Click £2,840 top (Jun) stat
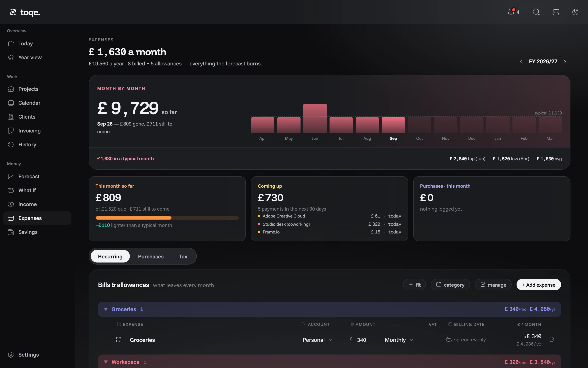The height and width of the screenshot is (368, 588). [467, 159]
